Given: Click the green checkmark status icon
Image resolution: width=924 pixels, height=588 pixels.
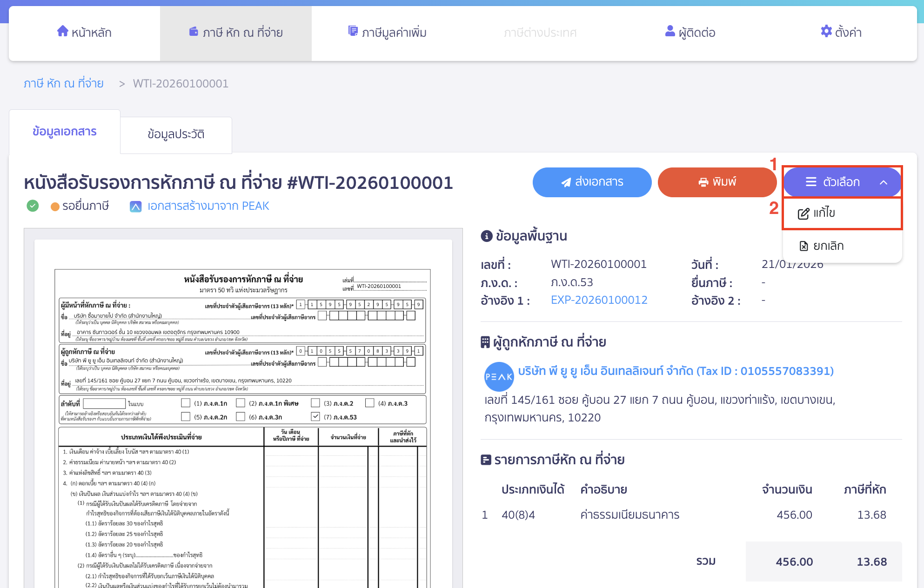Looking at the screenshot, I should click(x=32, y=206).
